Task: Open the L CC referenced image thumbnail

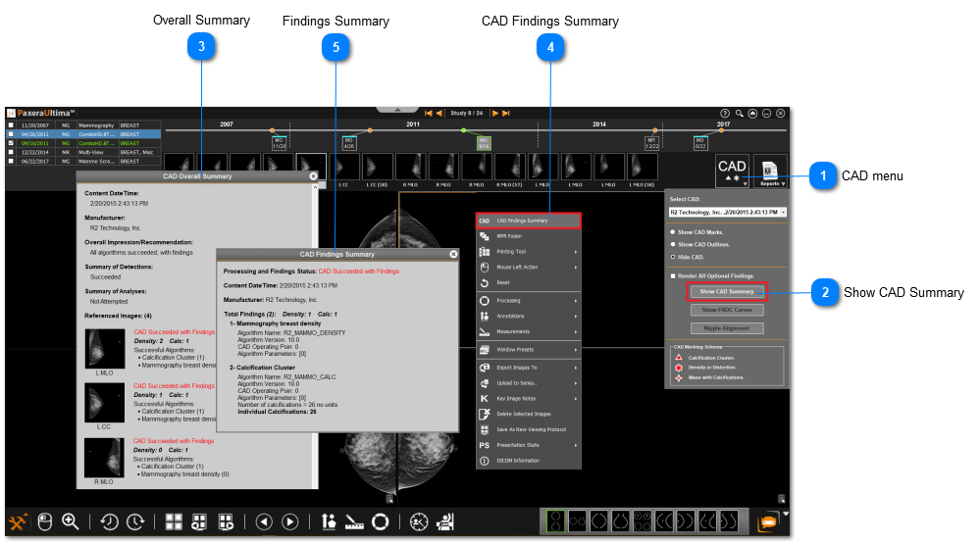Action: 104,403
